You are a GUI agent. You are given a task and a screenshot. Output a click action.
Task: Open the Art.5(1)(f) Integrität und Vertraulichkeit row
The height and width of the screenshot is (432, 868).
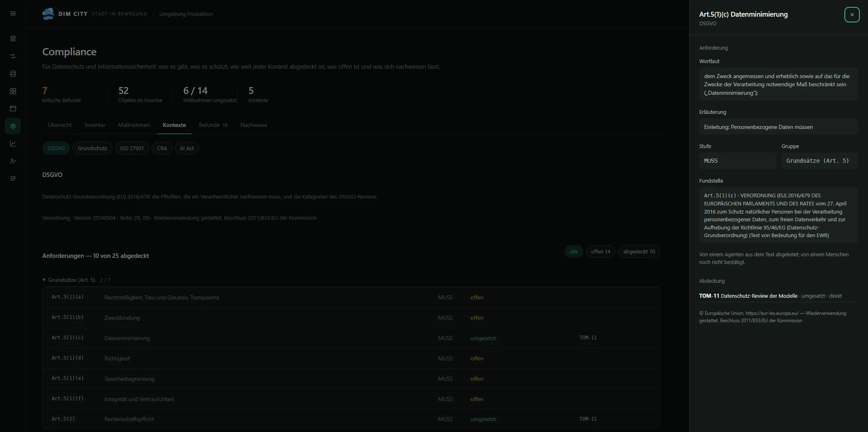tap(351, 399)
